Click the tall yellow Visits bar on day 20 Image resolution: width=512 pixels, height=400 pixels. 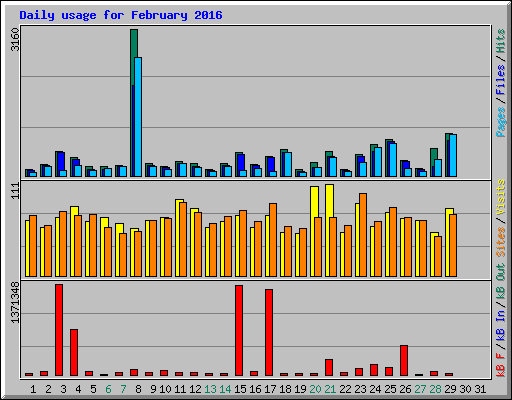click(314, 202)
